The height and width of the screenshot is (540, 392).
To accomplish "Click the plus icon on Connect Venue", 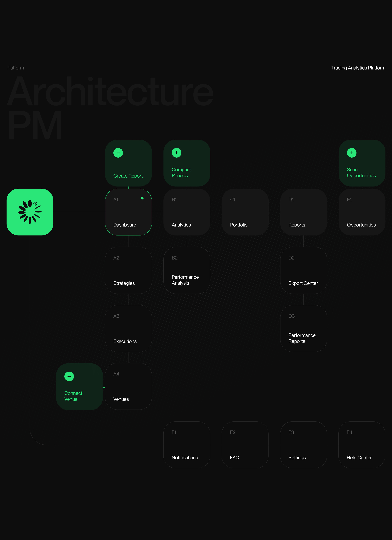I will tap(69, 376).
